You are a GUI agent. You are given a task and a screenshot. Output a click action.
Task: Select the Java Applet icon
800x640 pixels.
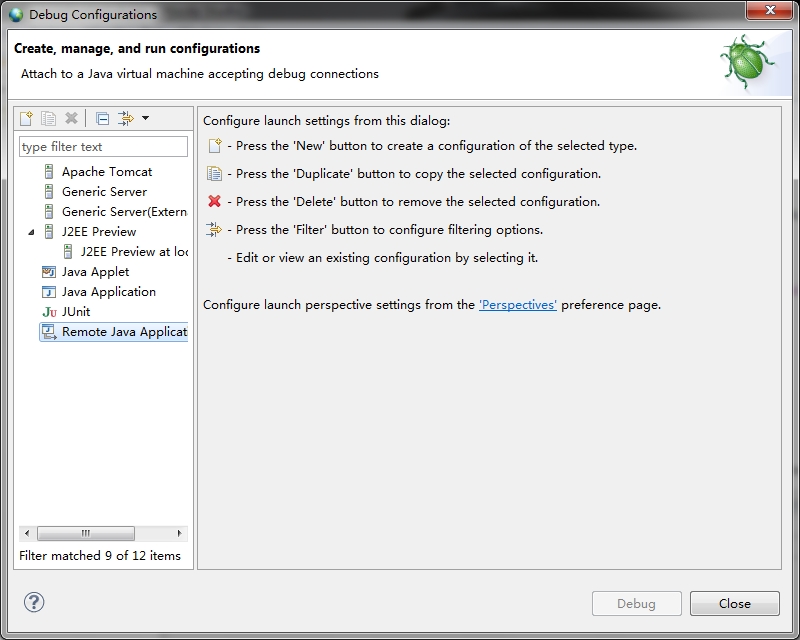[x=48, y=272]
